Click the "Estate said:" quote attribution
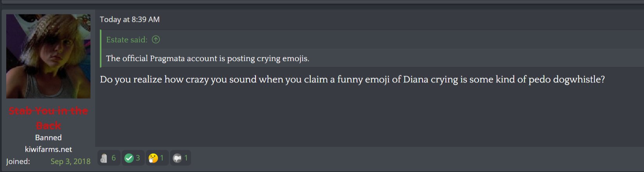644x172 pixels. point(127,39)
